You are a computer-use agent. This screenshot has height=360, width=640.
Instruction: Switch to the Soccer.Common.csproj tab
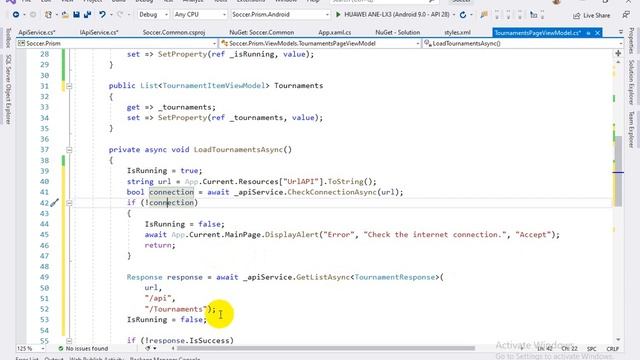[174, 32]
